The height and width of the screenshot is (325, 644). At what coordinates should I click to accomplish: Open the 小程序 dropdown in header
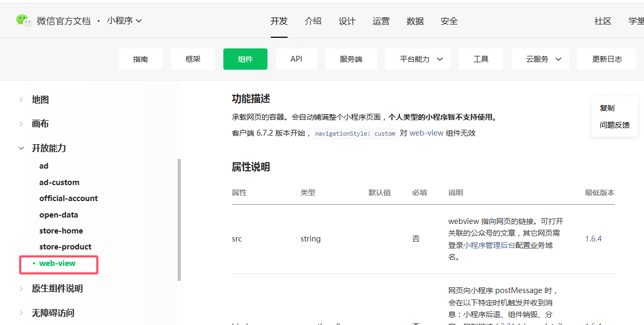point(124,21)
